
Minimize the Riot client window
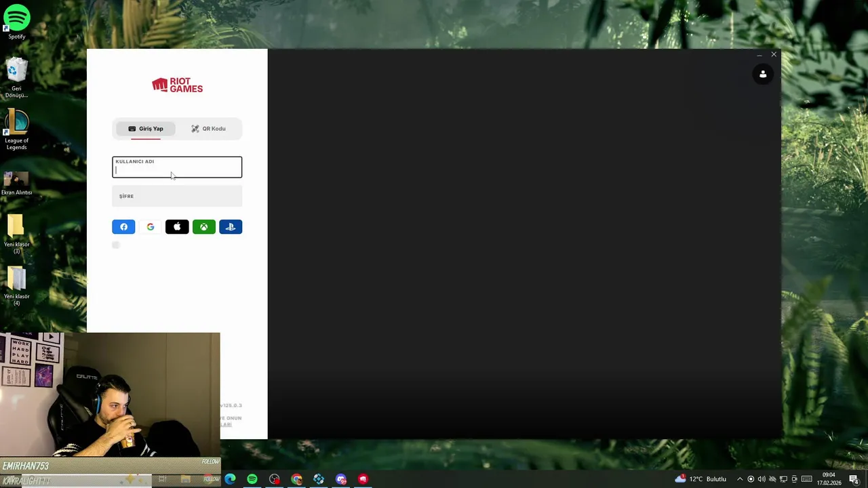pyautogui.click(x=759, y=54)
